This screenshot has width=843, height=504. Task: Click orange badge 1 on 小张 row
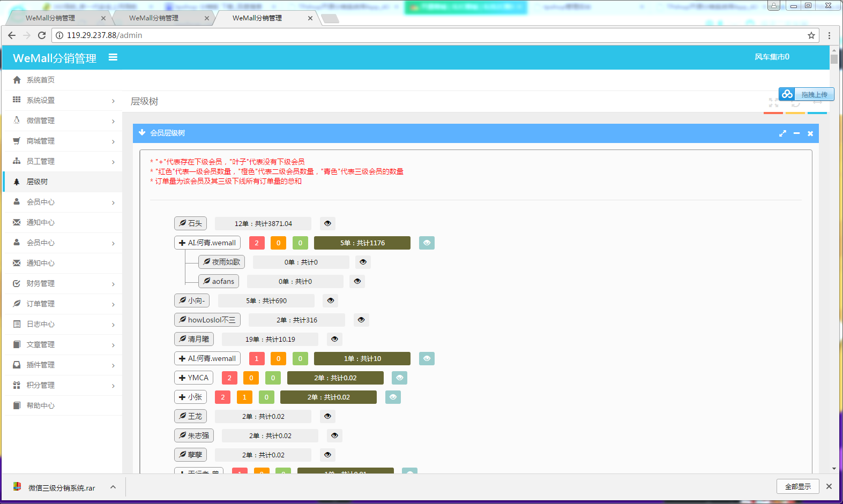point(244,397)
